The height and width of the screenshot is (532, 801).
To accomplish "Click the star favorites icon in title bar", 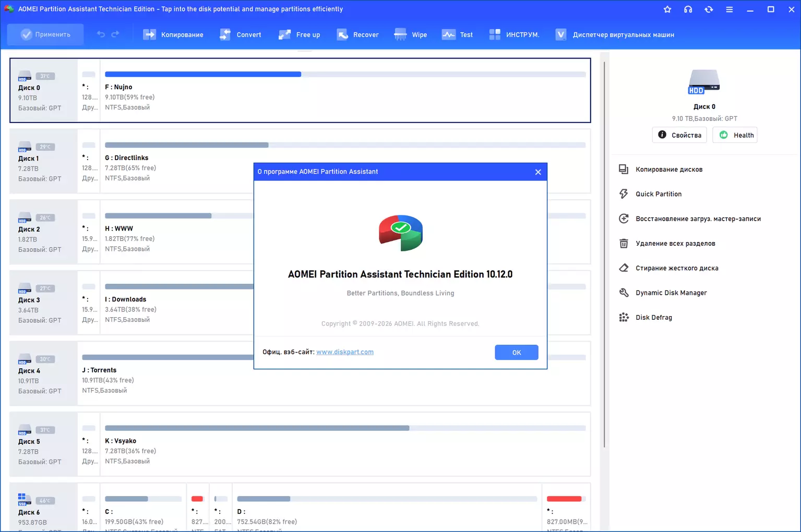I will [x=667, y=9].
